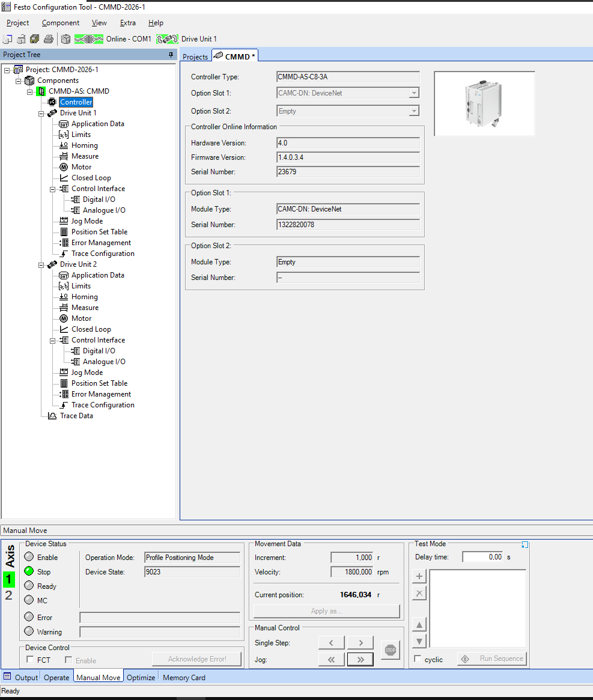Collapse the Drive Unit 1 tree node
593x700 pixels.
pyautogui.click(x=41, y=113)
